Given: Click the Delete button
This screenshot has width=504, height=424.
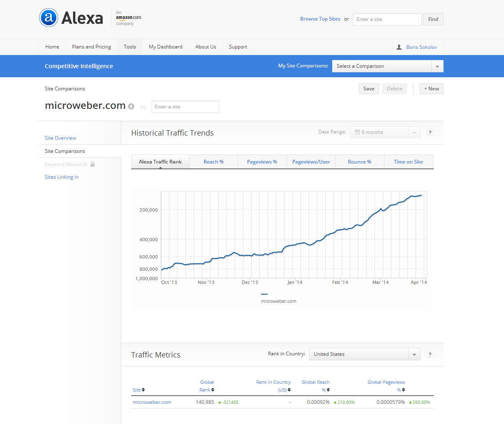Looking at the screenshot, I should coord(395,89).
